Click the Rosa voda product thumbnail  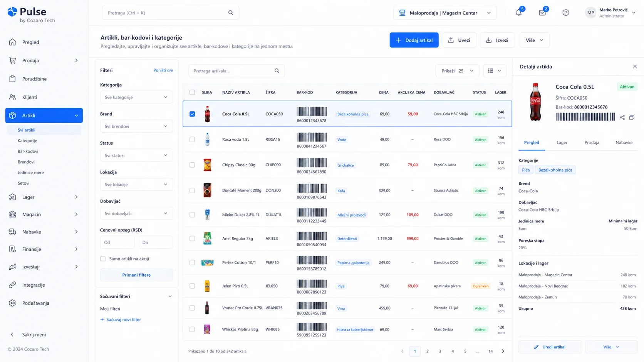(x=207, y=139)
